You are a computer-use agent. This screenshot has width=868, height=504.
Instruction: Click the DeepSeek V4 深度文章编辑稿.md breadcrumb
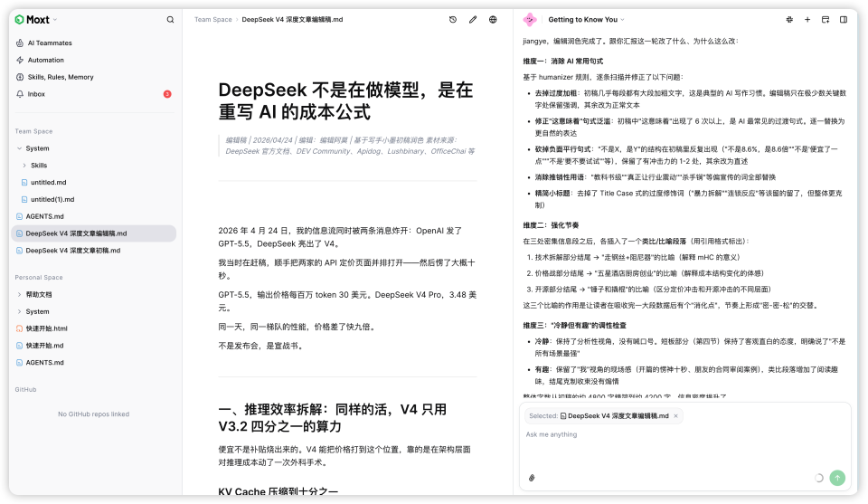(292, 19)
